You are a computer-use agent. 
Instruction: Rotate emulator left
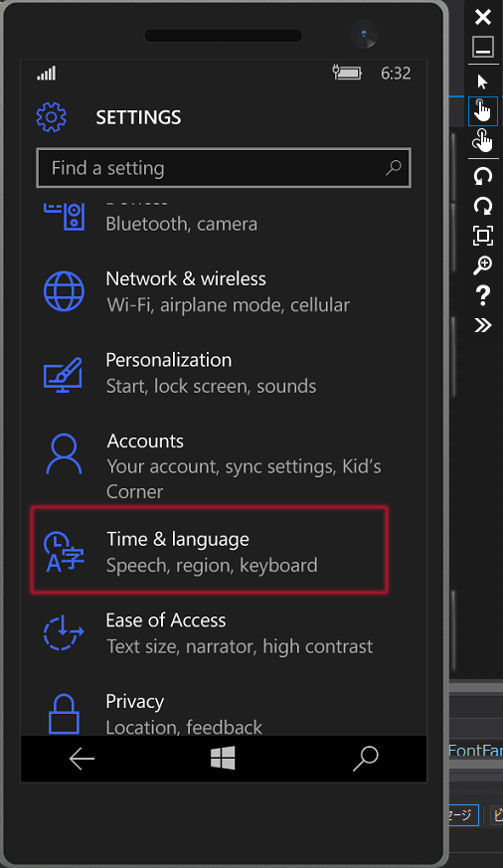[482, 176]
